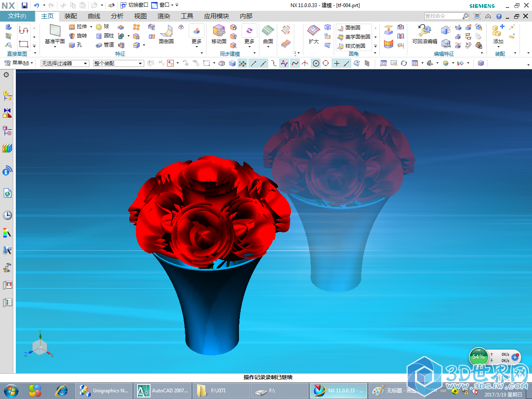Open AutoCAD 2007 from the taskbar
532x399 pixels.
[x=163, y=391]
